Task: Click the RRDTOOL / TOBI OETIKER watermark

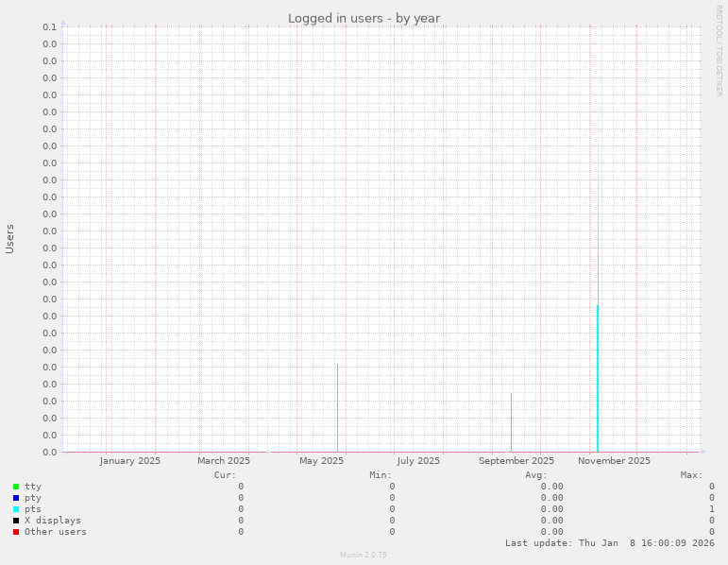Action: pos(719,50)
